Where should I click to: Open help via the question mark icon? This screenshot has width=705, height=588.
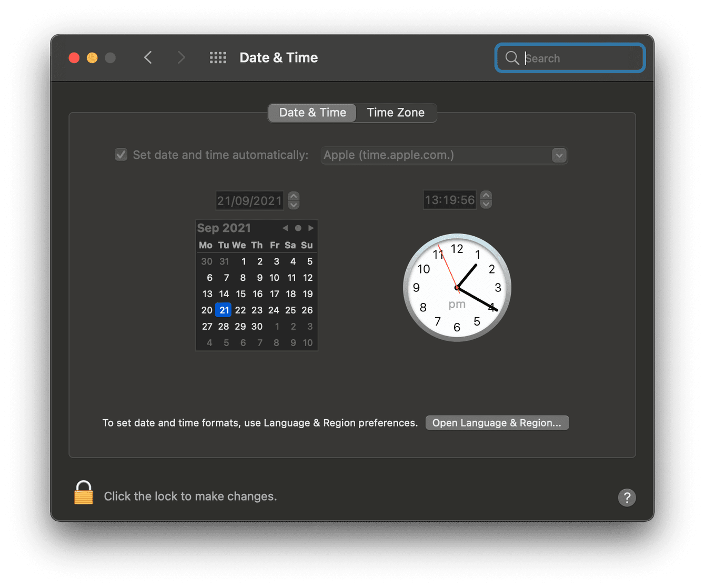627,497
